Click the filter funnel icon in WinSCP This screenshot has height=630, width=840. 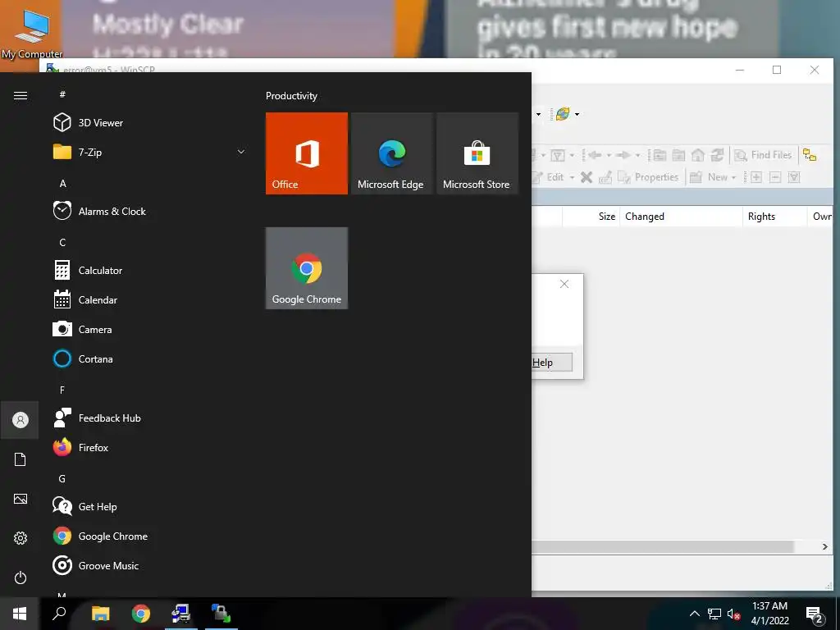[x=558, y=155]
